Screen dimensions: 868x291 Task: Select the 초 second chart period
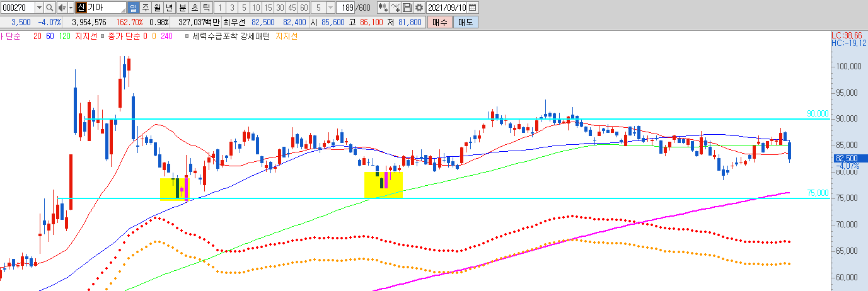click(194, 8)
